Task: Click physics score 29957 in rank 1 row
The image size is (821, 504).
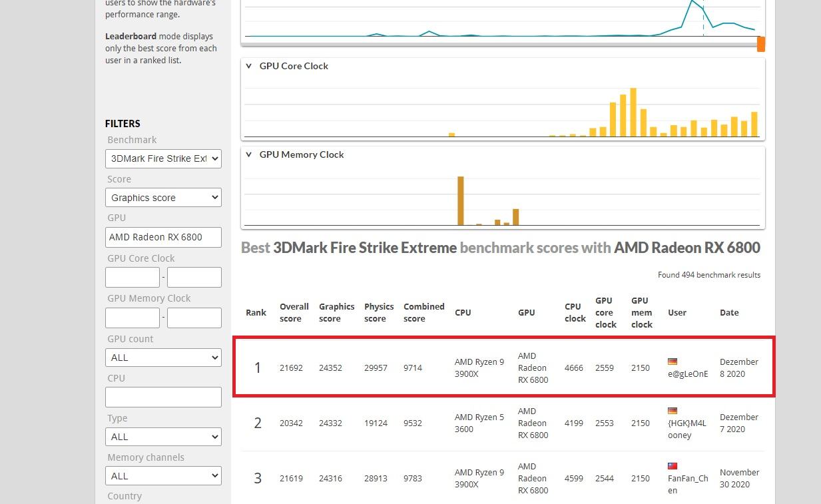Action: tap(376, 368)
